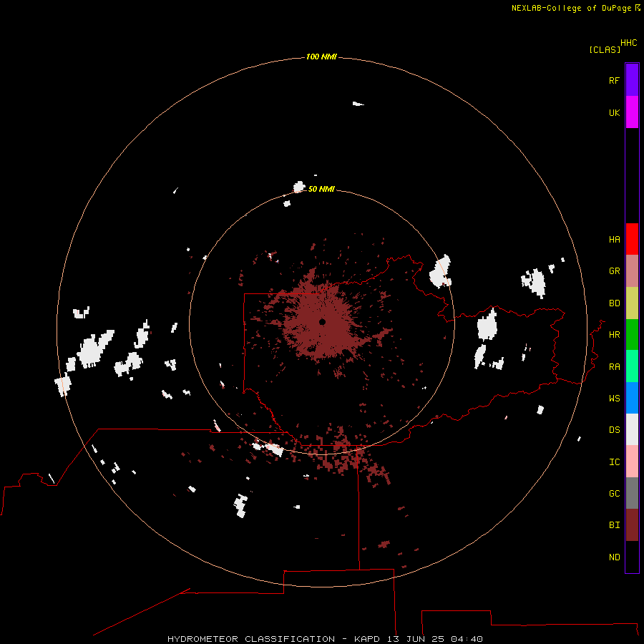Click the UK legend label

[614, 112]
